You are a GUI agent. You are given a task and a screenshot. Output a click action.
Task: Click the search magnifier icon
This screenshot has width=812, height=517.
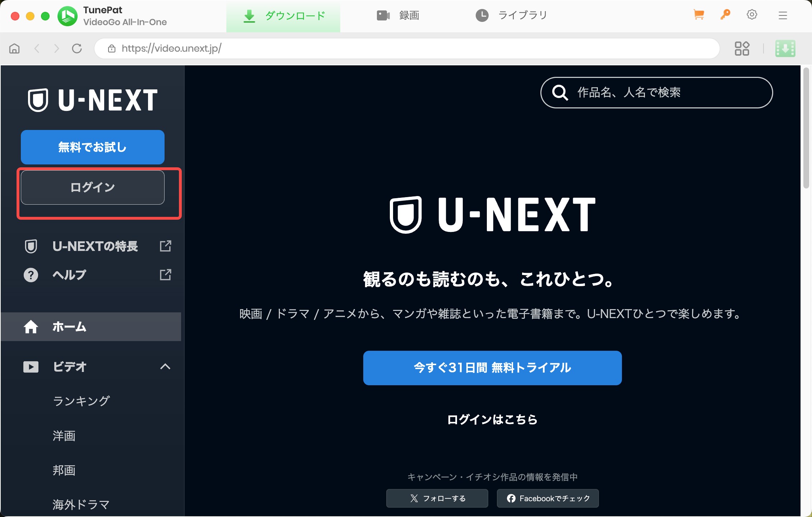click(560, 93)
